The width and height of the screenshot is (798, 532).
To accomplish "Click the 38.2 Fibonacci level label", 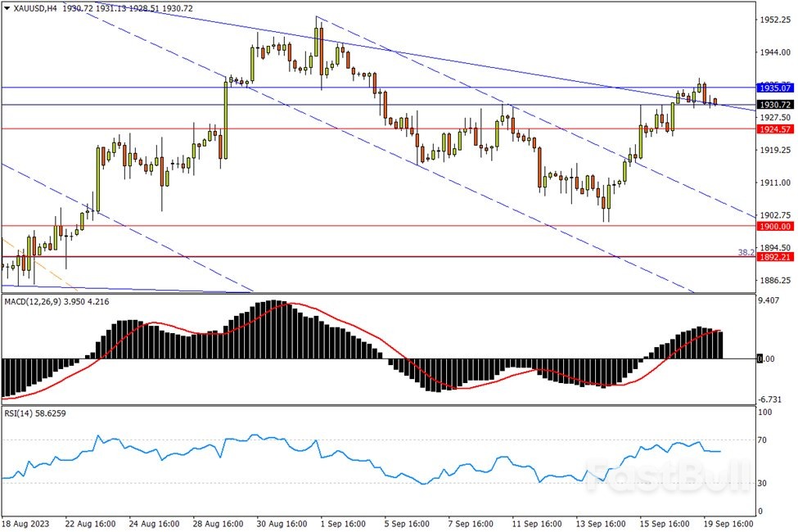I will coord(746,253).
